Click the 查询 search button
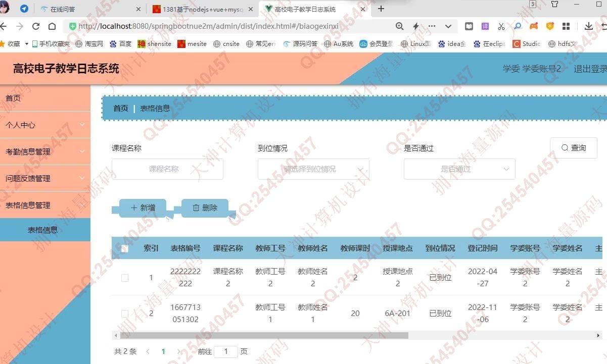Screen dimensions: 607x364 (x=574, y=148)
